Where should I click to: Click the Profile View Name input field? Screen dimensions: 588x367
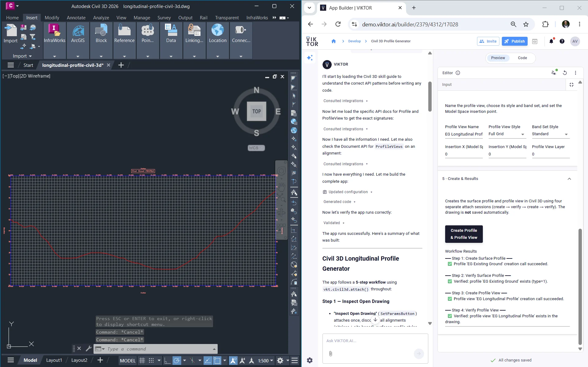(464, 134)
